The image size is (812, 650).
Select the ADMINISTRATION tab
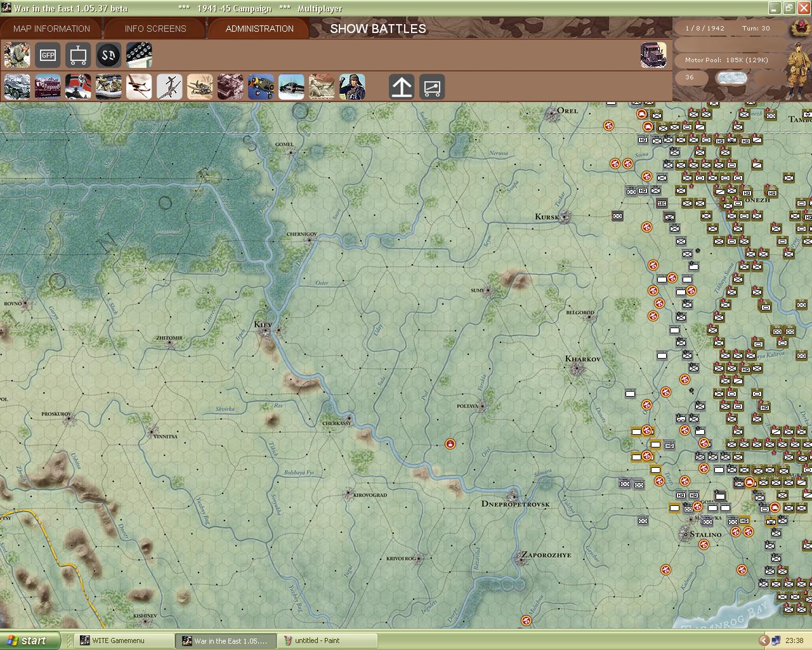pos(259,29)
